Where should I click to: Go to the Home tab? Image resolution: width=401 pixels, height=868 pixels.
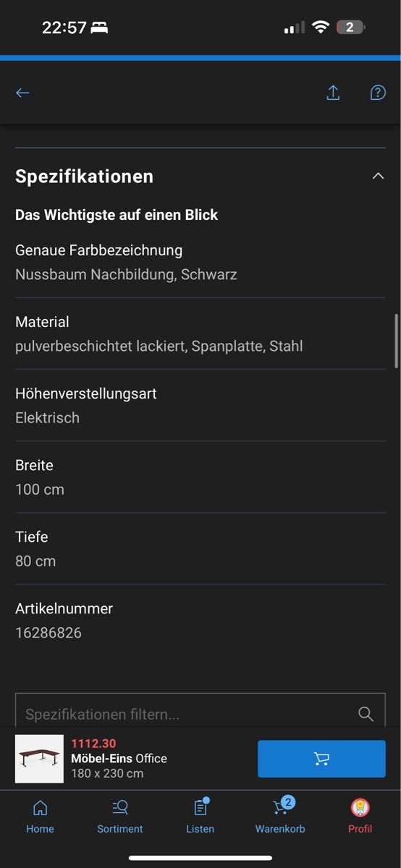coord(41,817)
